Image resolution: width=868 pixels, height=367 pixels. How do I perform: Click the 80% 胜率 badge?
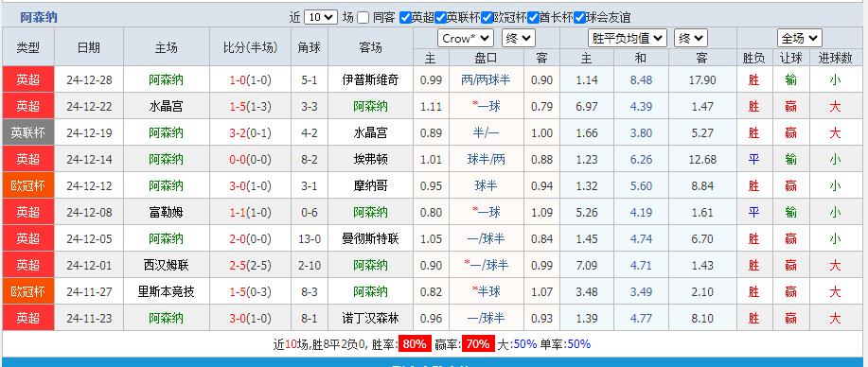pos(414,343)
